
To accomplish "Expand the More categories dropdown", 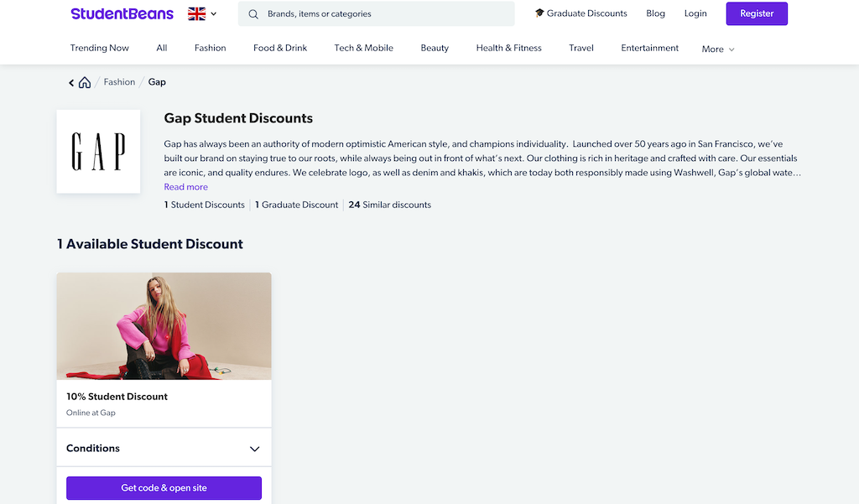I will (718, 49).
